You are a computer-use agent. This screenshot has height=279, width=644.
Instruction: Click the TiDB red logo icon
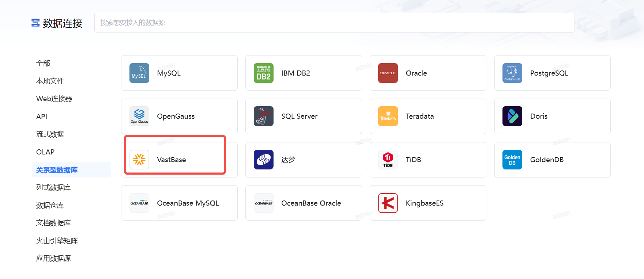click(x=388, y=160)
